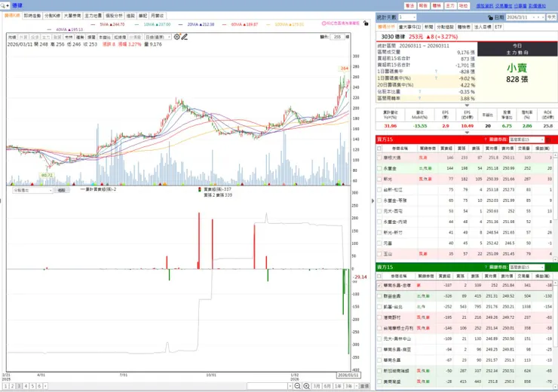Open the chart settings gear icon

(177, 37)
